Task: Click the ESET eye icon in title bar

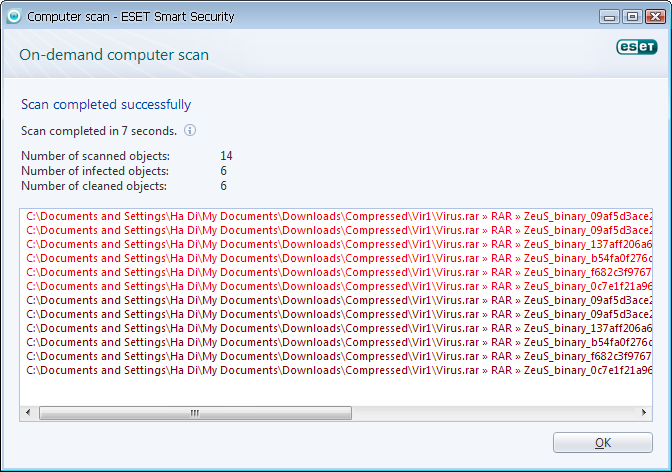Action: click(x=14, y=16)
